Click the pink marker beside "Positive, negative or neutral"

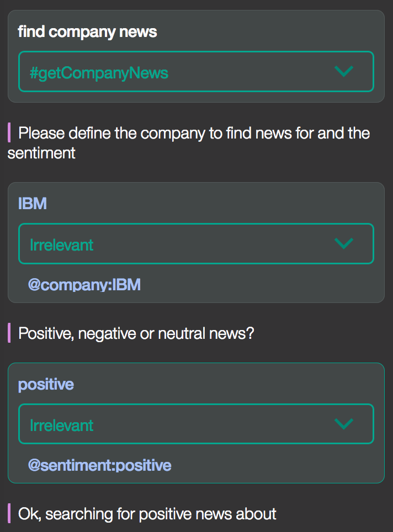click(x=9, y=333)
